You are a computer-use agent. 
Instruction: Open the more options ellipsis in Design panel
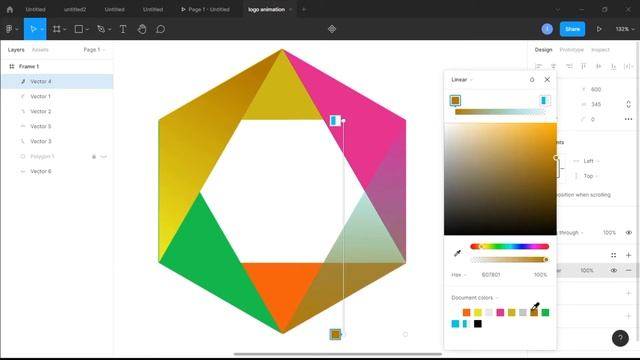[x=629, y=119]
